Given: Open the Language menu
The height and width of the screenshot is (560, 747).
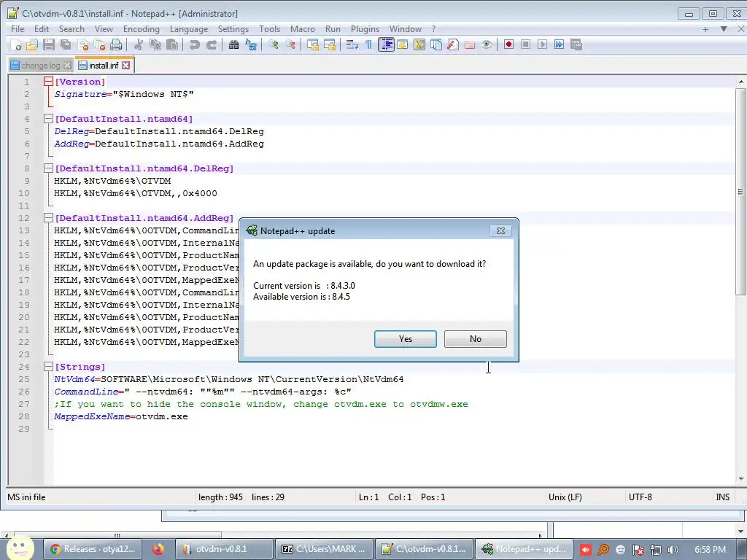Looking at the screenshot, I should coord(189,29).
